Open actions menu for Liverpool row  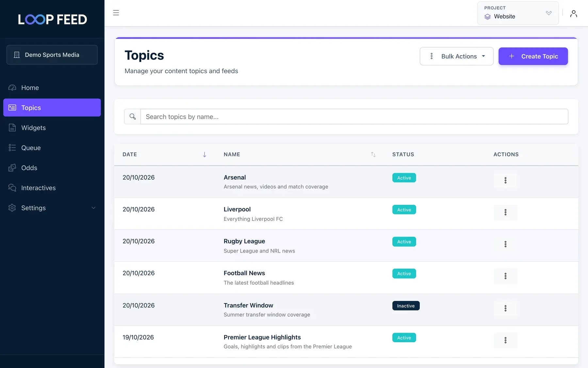click(x=505, y=212)
